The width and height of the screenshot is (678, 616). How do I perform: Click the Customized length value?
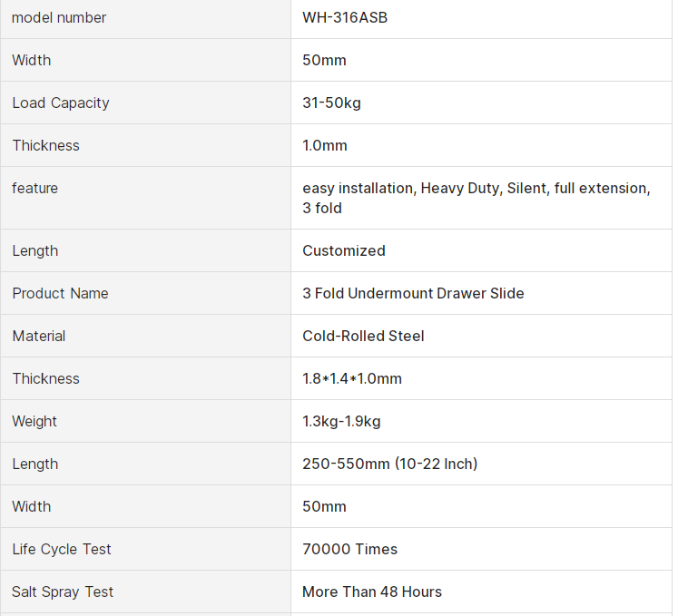coord(344,250)
